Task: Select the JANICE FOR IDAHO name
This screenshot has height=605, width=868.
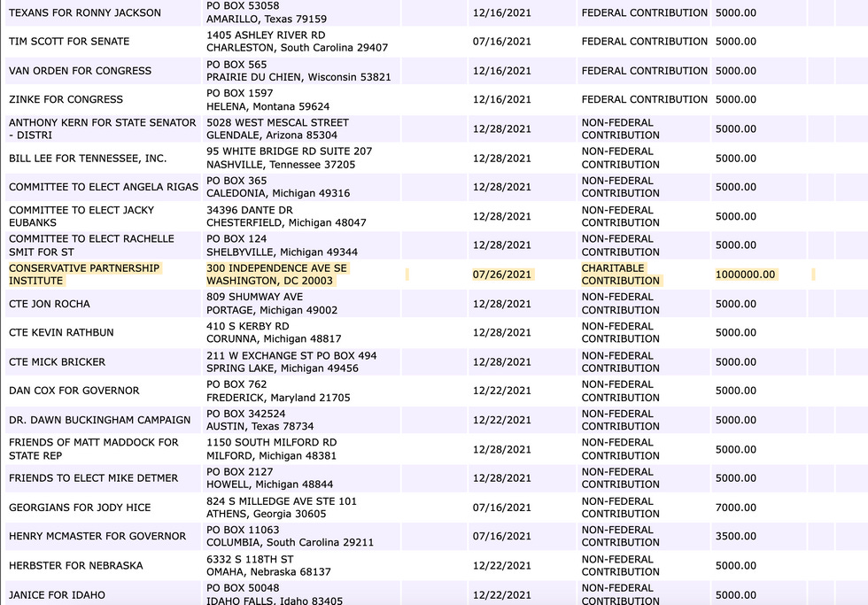Action: (57, 595)
